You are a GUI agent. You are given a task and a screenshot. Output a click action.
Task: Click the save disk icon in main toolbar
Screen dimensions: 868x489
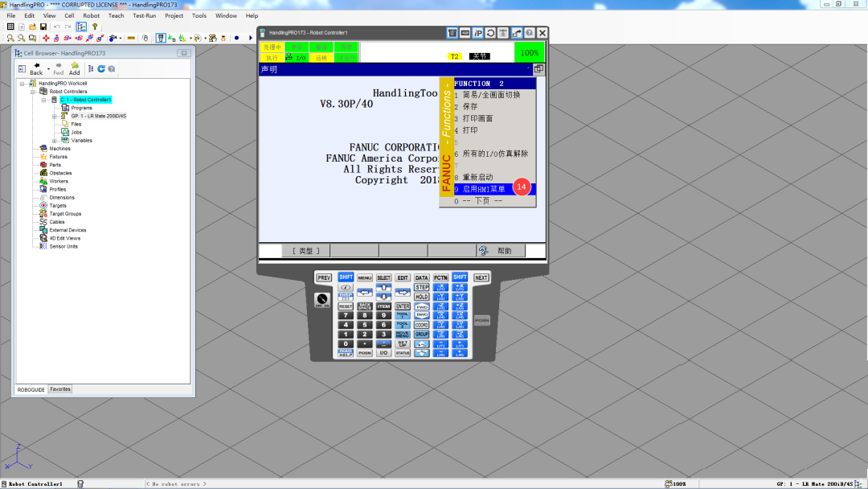pos(43,27)
